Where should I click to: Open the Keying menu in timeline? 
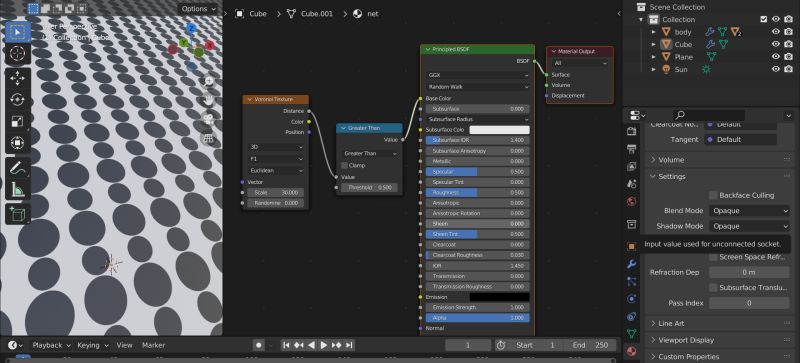92,345
